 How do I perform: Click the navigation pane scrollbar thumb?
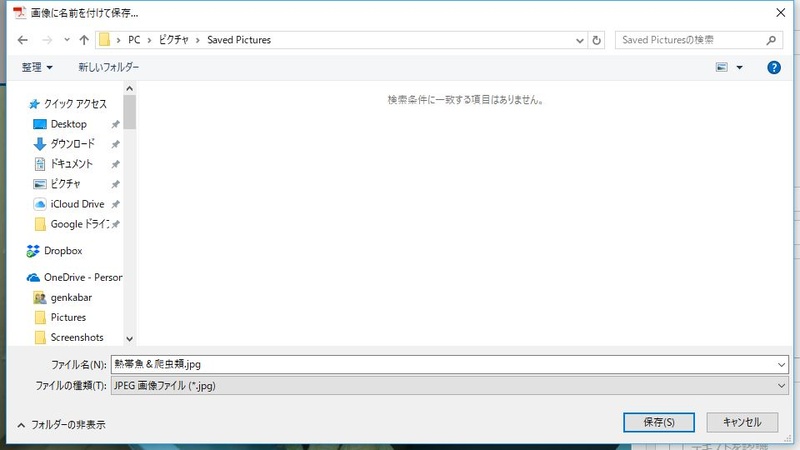pyautogui.click(x=130, y=112)
